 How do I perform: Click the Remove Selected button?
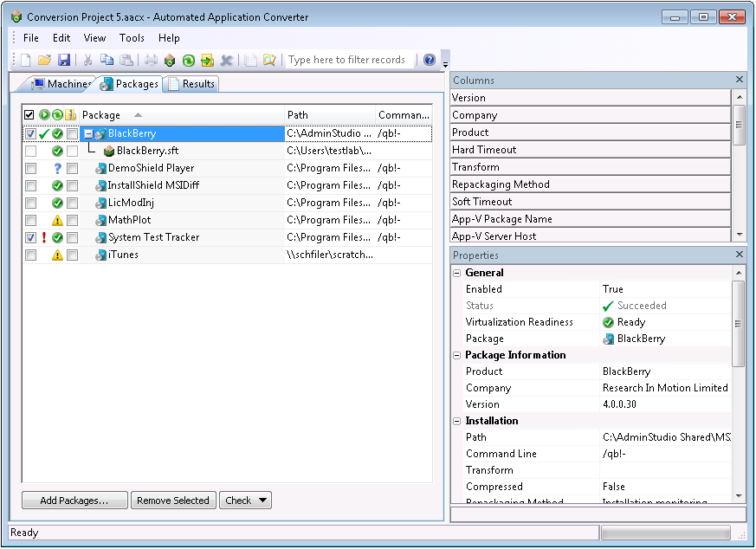173,501
